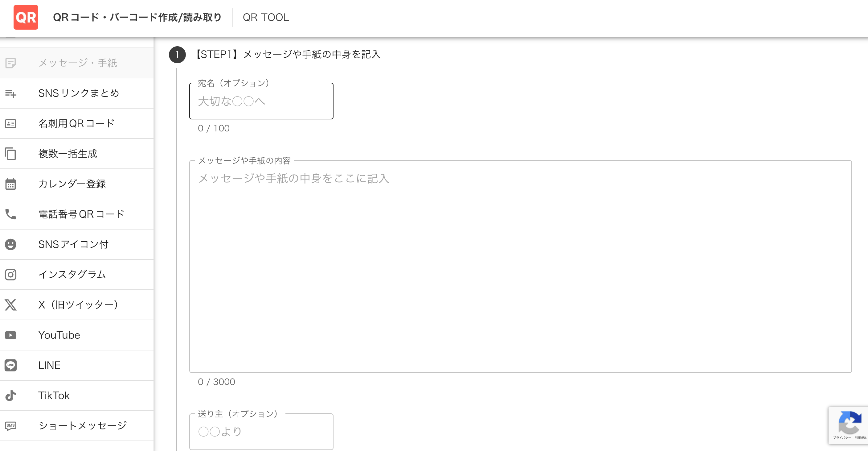Open 名刺用QRコード via contact card icon
Screen dimensions: 868x451
click(x=10, y=123)
